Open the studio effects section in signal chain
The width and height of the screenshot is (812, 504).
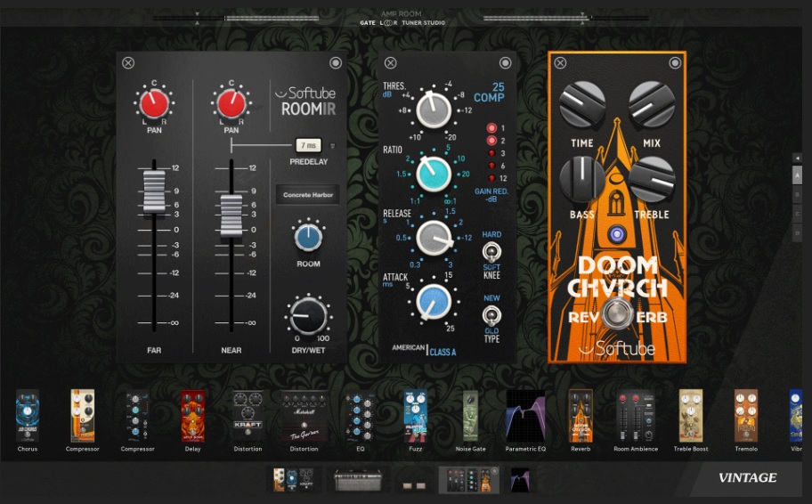pos(468,479)
